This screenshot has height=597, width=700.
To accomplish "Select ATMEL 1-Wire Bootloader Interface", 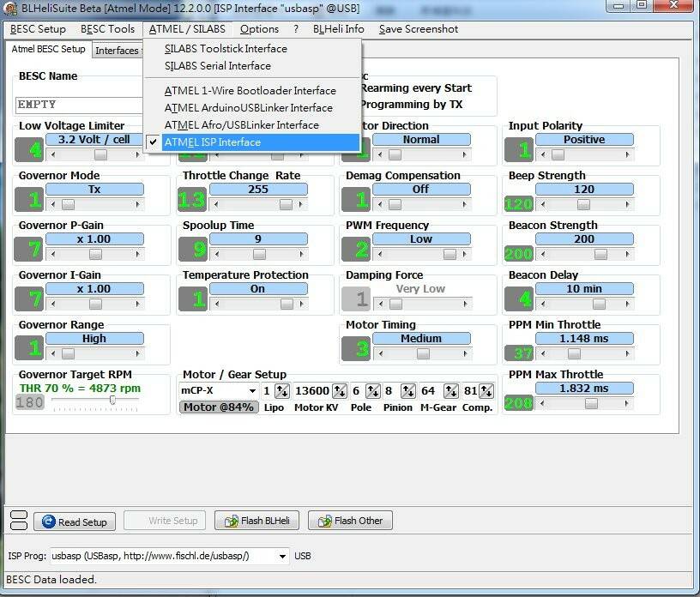I will [x=252, y=91].
